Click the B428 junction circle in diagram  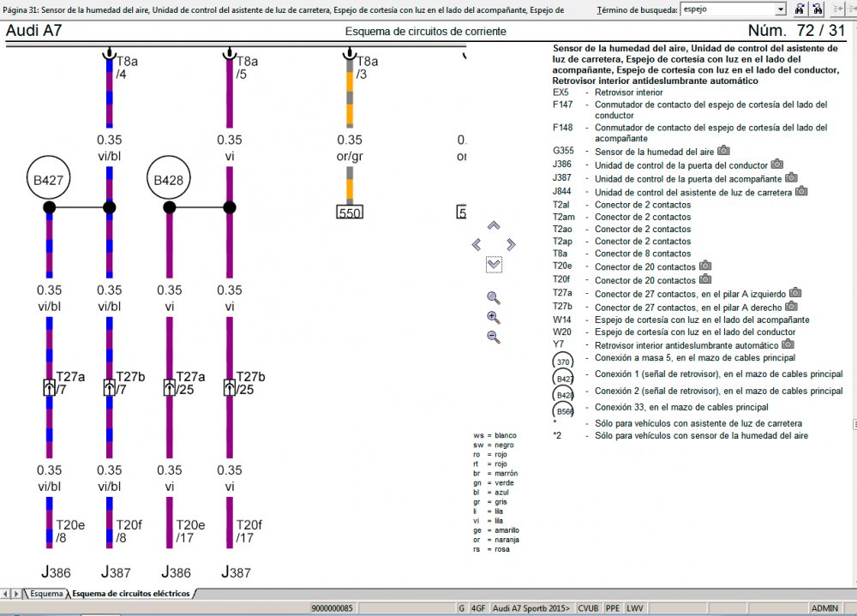point(169,179)
